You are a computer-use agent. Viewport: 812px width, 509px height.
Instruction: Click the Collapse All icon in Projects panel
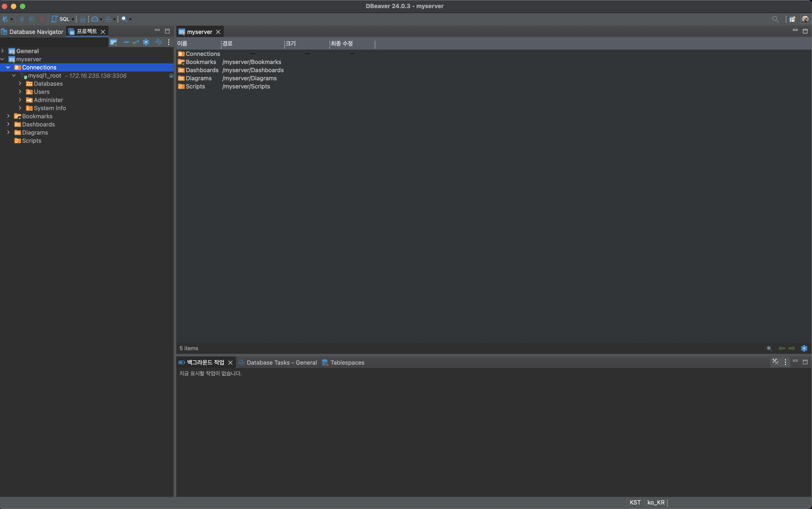pos(126,42)
